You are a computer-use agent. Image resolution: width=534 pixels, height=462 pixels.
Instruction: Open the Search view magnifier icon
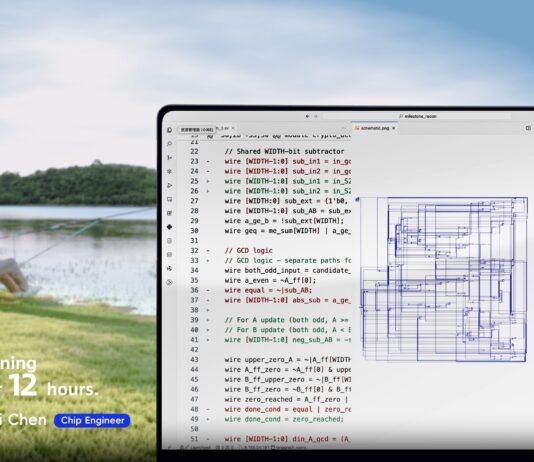(x=170, y=144)
